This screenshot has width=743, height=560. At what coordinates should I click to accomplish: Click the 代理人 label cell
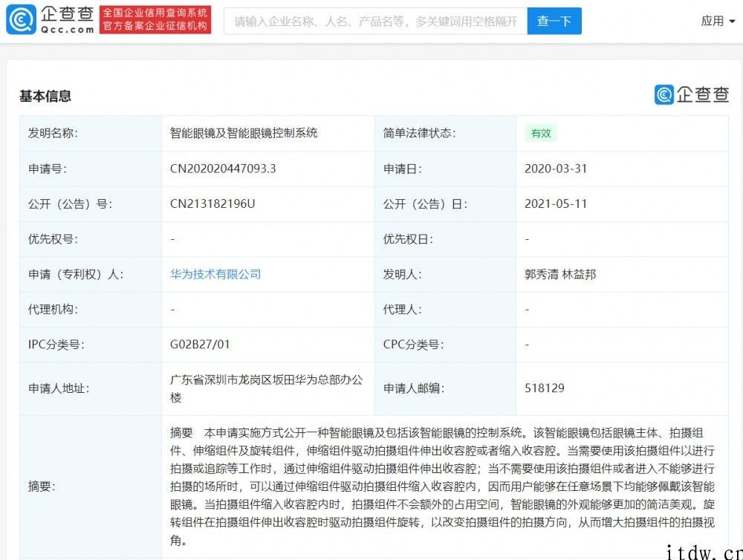(x=445, y=310)
